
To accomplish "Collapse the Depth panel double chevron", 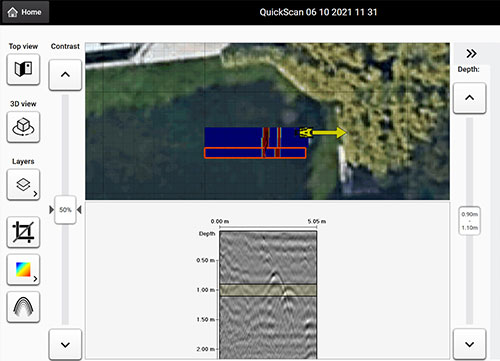I will pyautogui.click(x=471, y=53).
